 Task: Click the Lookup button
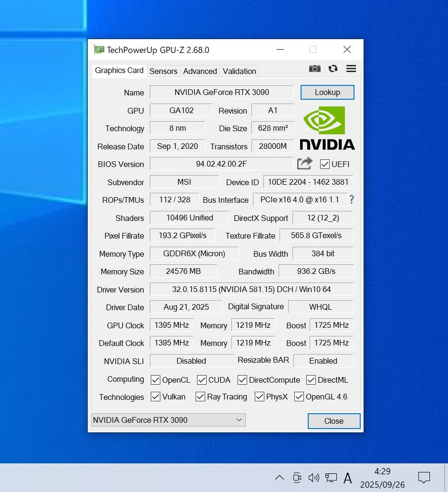(327, 92)
